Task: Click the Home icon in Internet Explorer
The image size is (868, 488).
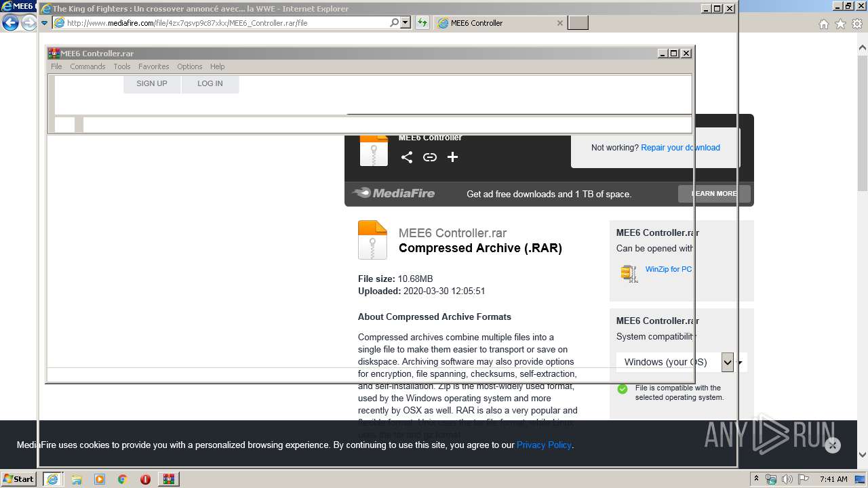Action: [824, 24]
